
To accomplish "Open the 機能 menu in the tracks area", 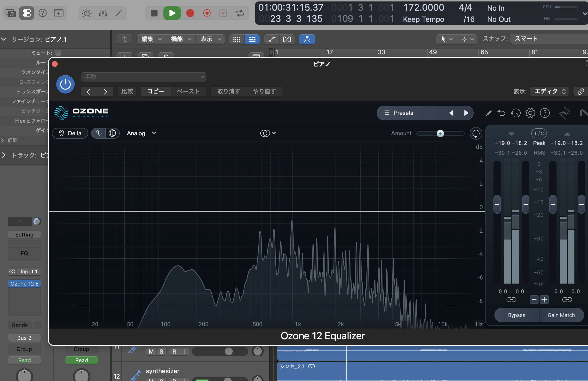I will tap(181, 39).
